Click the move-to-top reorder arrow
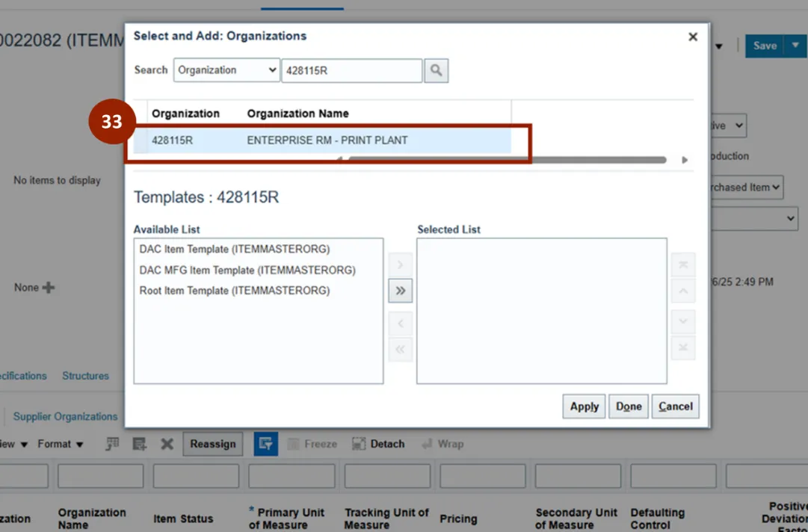This screenshot has width=808, height=532. coord(683,265)
